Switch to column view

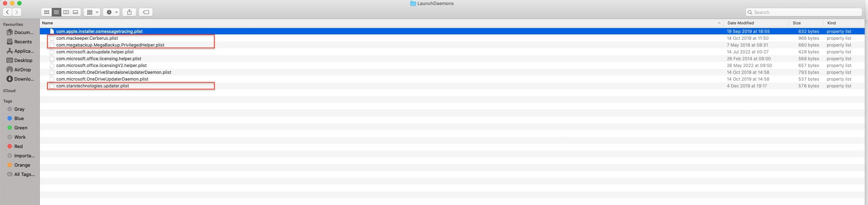point(66,12)
